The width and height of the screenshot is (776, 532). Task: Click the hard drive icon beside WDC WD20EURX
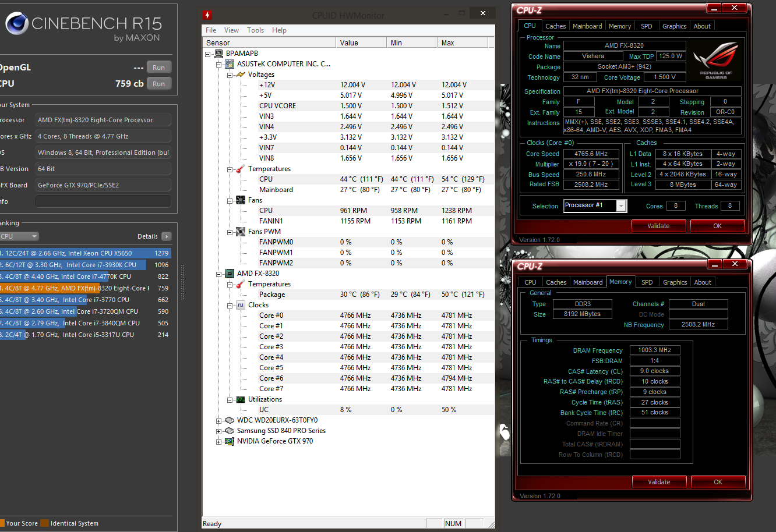tap(230, 420)
